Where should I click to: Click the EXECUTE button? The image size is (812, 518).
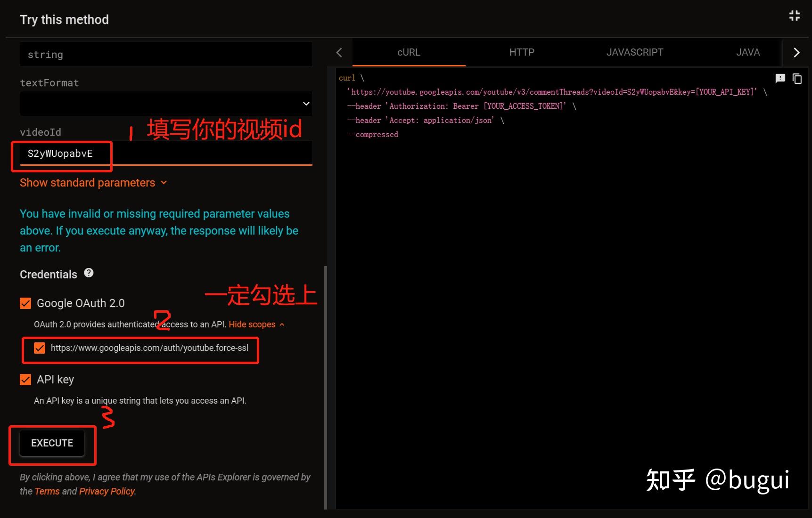(x=52, y=443)
